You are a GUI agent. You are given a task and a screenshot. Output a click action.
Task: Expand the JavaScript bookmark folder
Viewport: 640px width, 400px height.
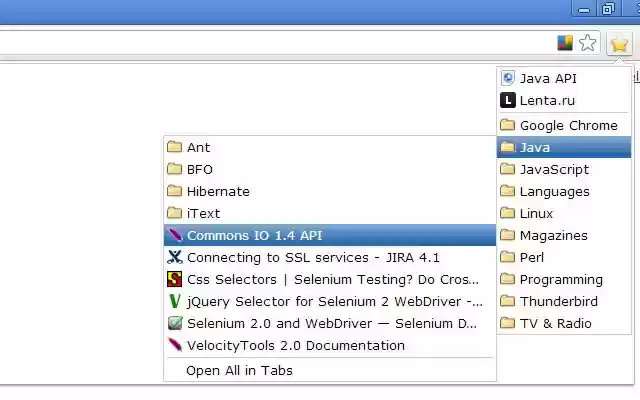[x=564, y=169]
